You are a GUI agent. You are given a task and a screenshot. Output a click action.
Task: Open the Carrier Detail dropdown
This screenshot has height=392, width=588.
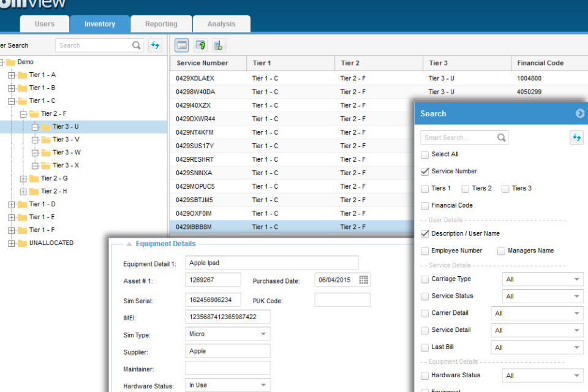(x=537, y=313)
